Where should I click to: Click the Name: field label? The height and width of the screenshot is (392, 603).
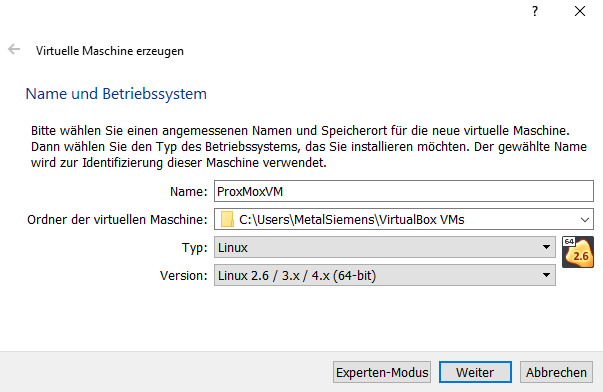188,192
